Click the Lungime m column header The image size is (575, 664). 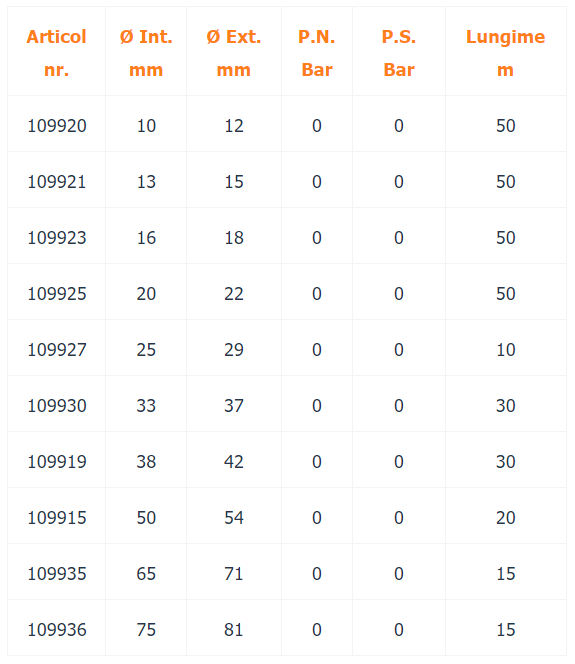pyautogui.click(x=506, y=53)
